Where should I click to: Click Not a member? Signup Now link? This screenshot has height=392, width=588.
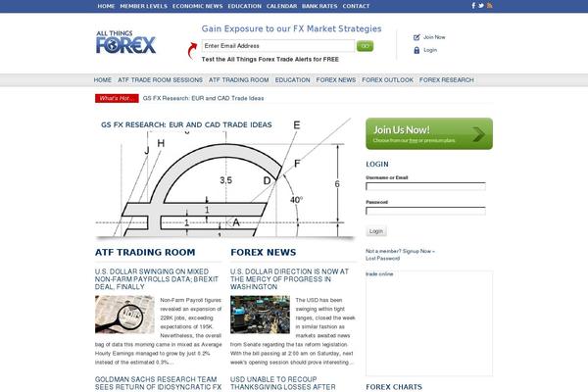(x=400, y=251)
